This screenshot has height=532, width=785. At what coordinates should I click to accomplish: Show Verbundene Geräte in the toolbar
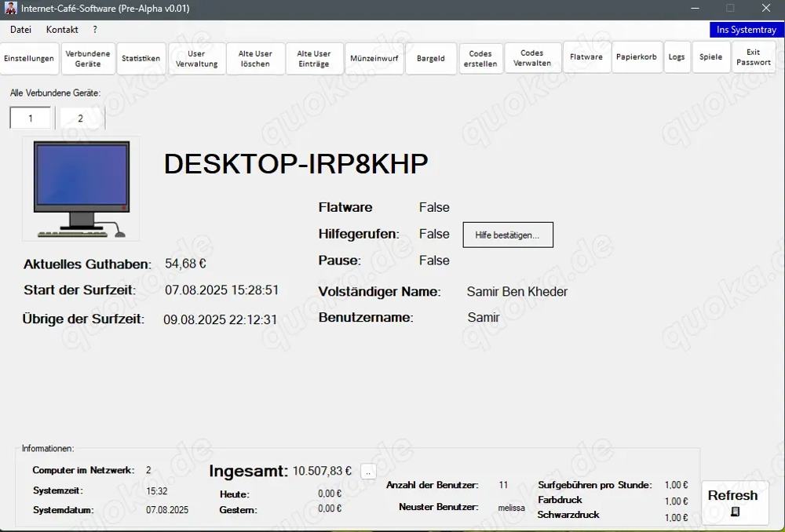pos(87,57)
